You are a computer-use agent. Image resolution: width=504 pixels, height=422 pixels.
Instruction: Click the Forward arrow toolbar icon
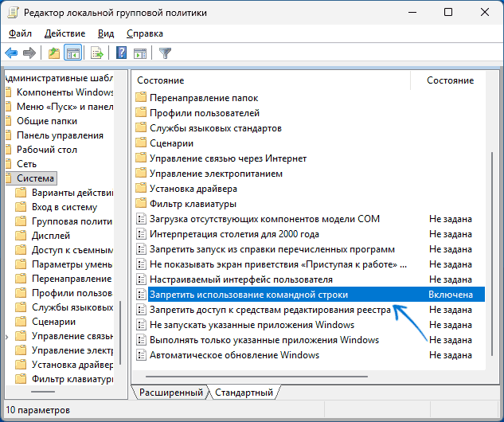pos(29,53)
